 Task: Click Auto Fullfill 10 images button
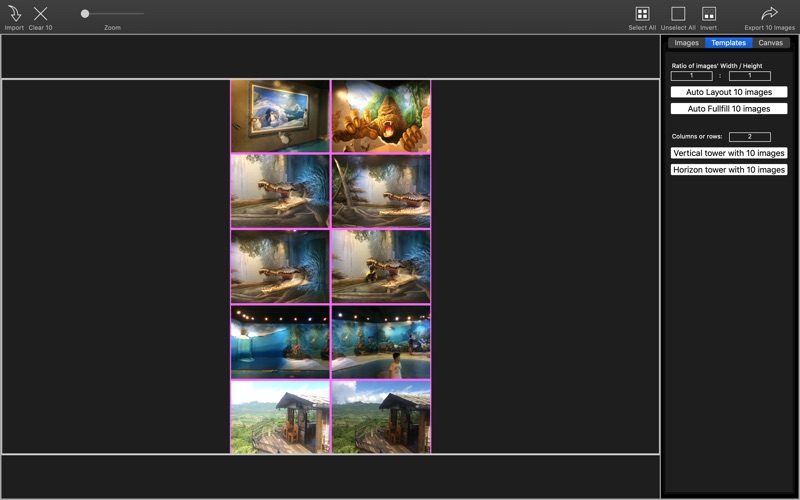click(729, 109)
